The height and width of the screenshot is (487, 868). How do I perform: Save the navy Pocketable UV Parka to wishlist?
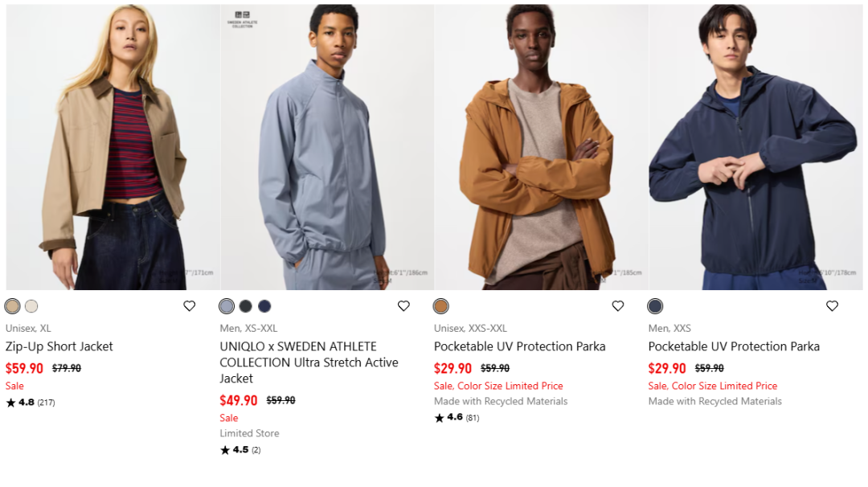833,306
